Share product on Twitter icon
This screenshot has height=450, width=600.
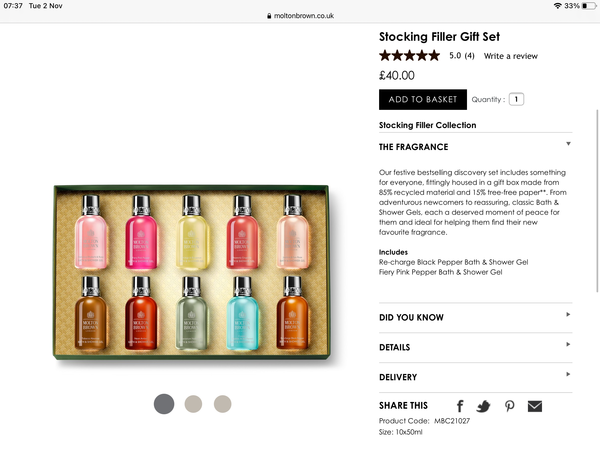tap(484, 406)
